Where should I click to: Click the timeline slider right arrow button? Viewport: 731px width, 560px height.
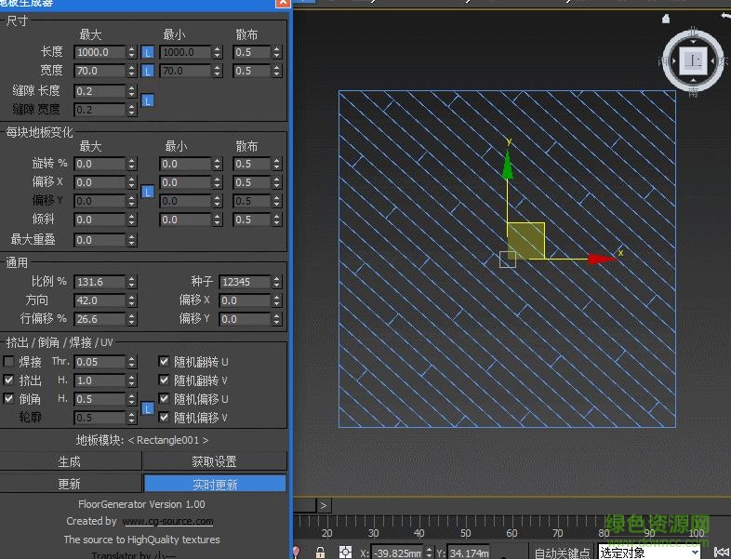point(323,505)
